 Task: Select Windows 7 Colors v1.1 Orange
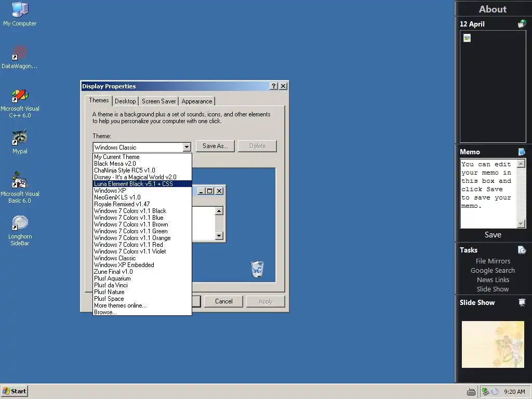coord(142,238)
